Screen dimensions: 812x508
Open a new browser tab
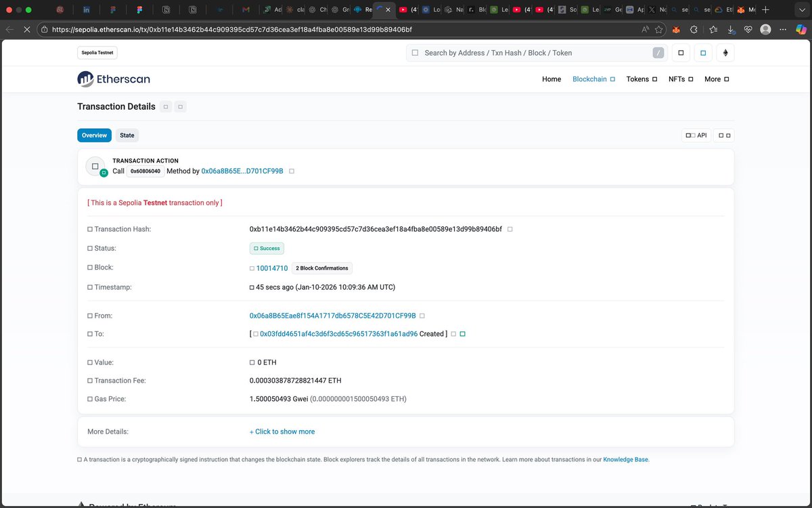pos(765,10)
